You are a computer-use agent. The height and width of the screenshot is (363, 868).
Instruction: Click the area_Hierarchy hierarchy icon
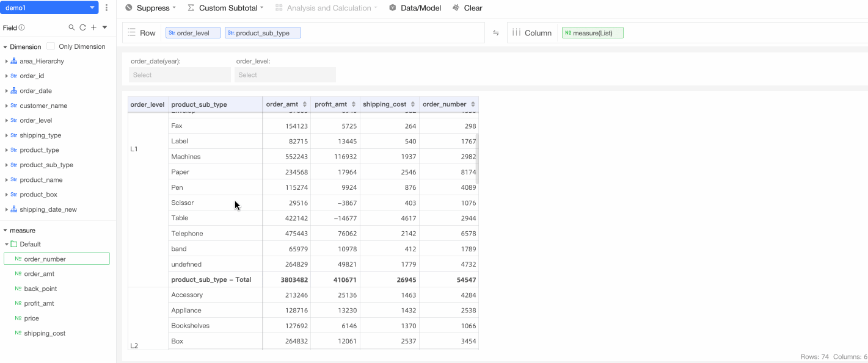[x=14, y=61]
